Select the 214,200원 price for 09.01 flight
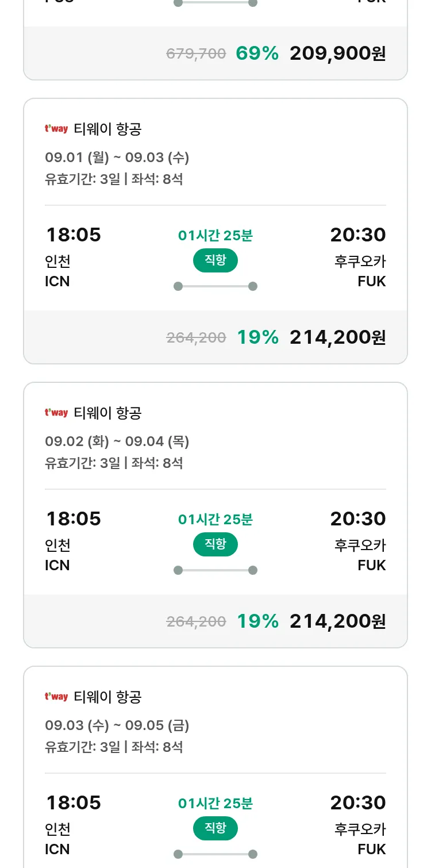431x868 pixels. click(x=337, y=337)
